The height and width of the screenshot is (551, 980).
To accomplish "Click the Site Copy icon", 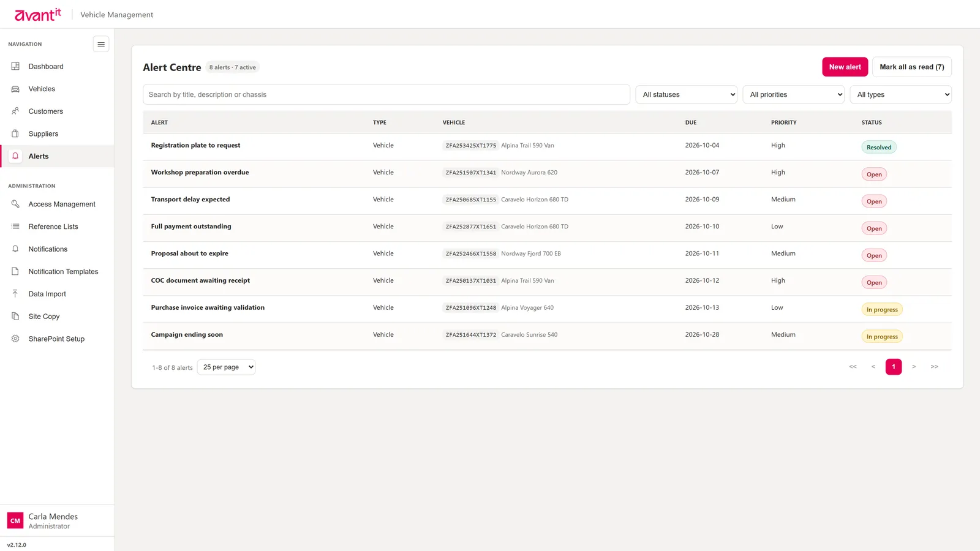I will 15,317.
